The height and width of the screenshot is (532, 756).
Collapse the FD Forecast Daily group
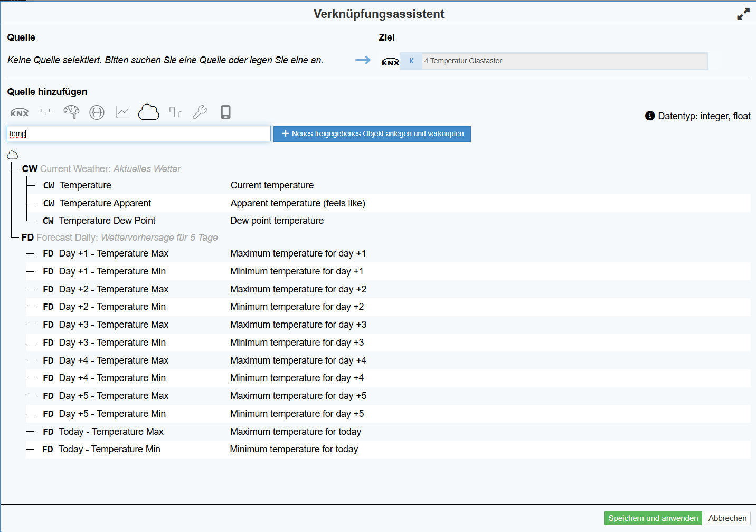(x=27, y=237)
